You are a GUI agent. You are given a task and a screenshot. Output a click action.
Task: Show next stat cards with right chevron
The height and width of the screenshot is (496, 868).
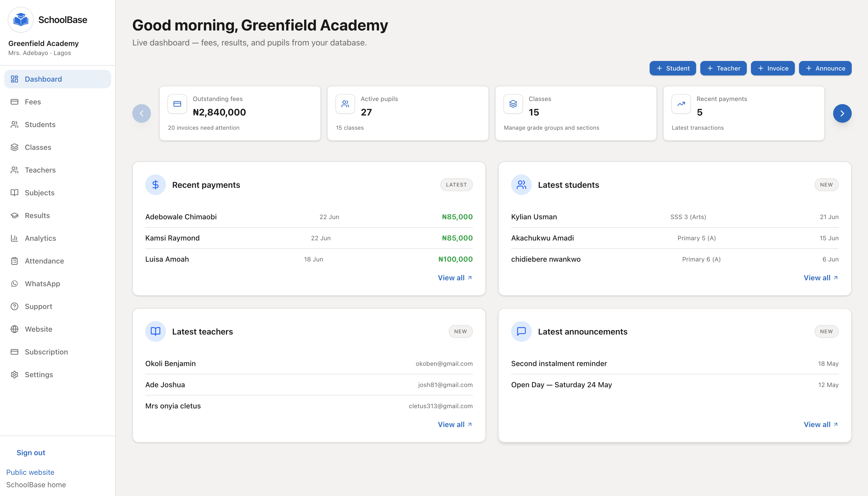[x=842, y=113]
